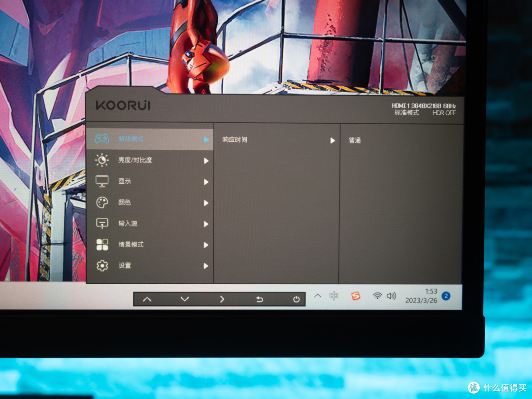Viewport: 532px width, 399px height.
Task: Click the OSD power button
Action: (x=296, y=299)
